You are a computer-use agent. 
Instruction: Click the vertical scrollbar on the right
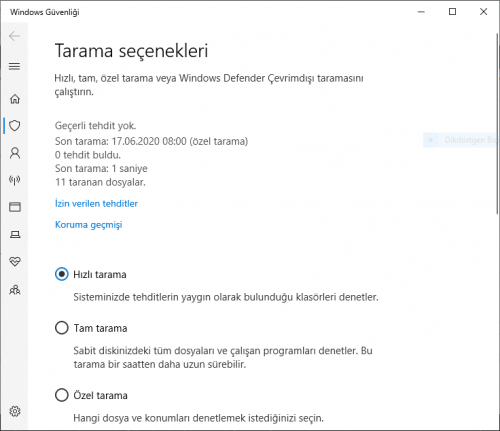coord(497,123)
